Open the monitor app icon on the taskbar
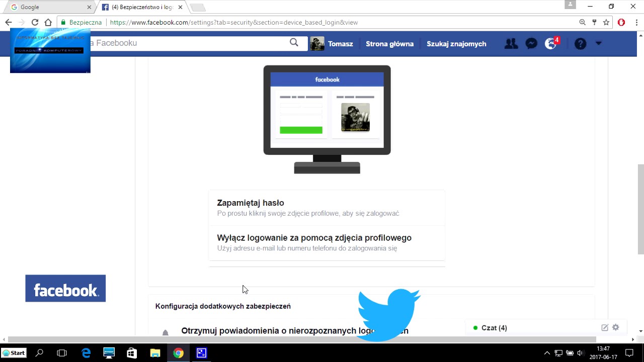 pyautogui.click(x=109, y=353)
